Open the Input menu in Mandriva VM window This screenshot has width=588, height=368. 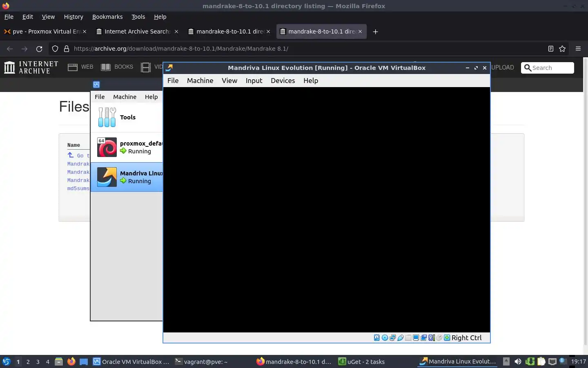(254, 81)
